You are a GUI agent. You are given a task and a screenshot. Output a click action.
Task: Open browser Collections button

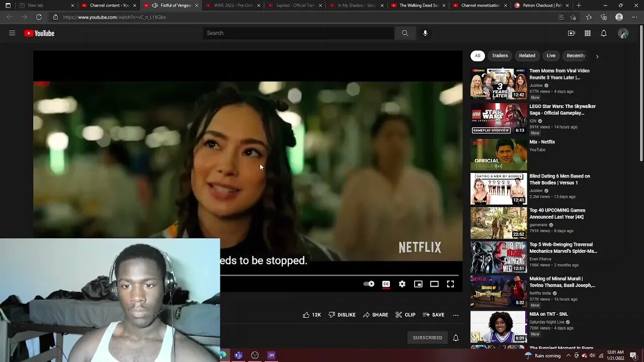604,17
